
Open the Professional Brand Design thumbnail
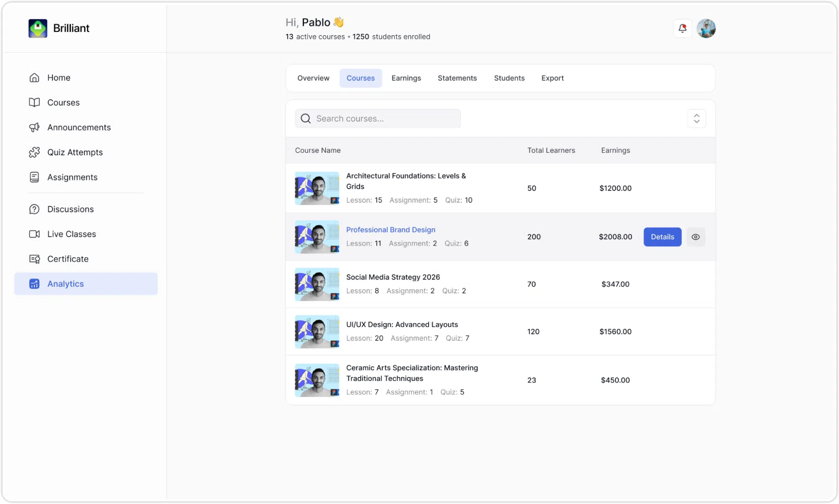[x=317, y=237]
